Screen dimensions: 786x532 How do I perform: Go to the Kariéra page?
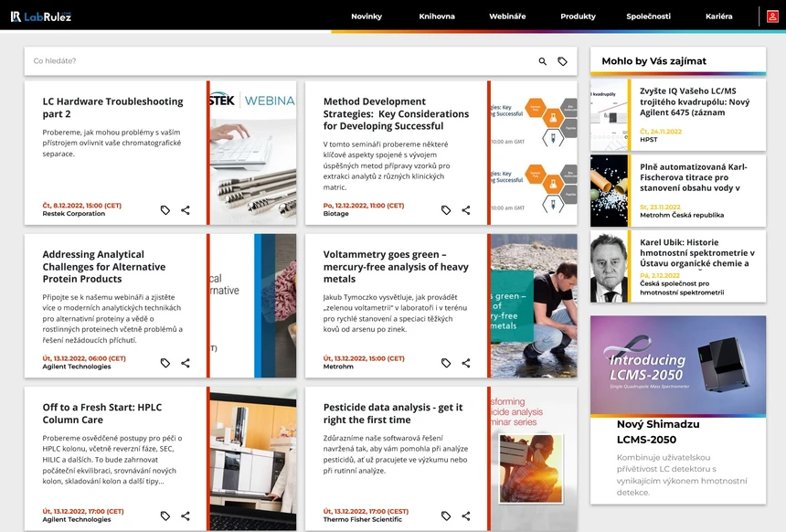pos(719,16)
